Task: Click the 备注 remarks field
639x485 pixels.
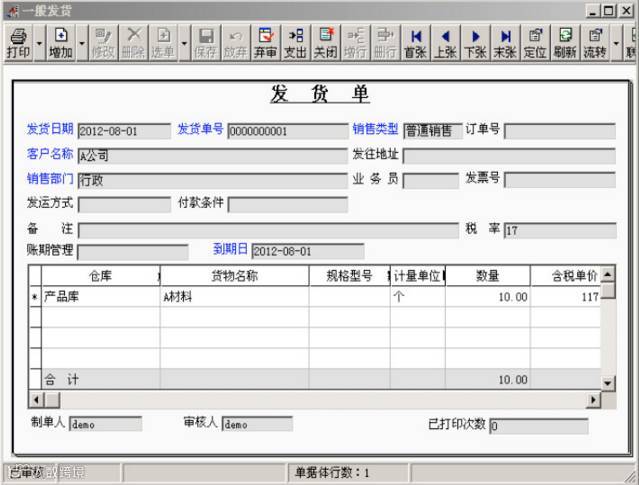Action: click(269, 231)
